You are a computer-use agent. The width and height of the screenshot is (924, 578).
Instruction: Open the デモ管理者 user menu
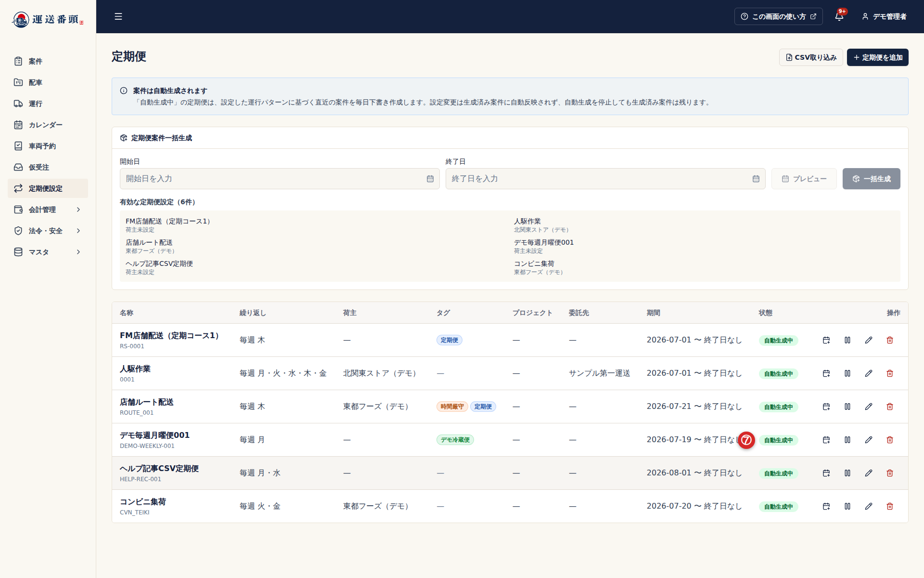[x=884, y=16]
